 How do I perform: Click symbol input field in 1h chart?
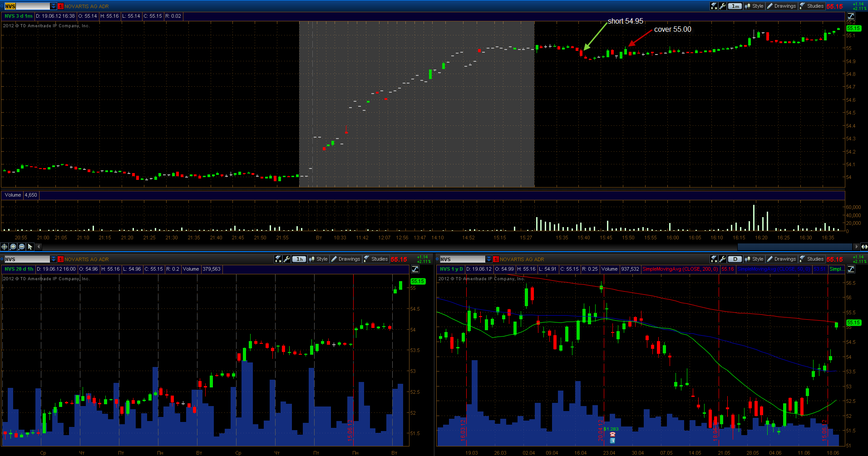point(27,259)
